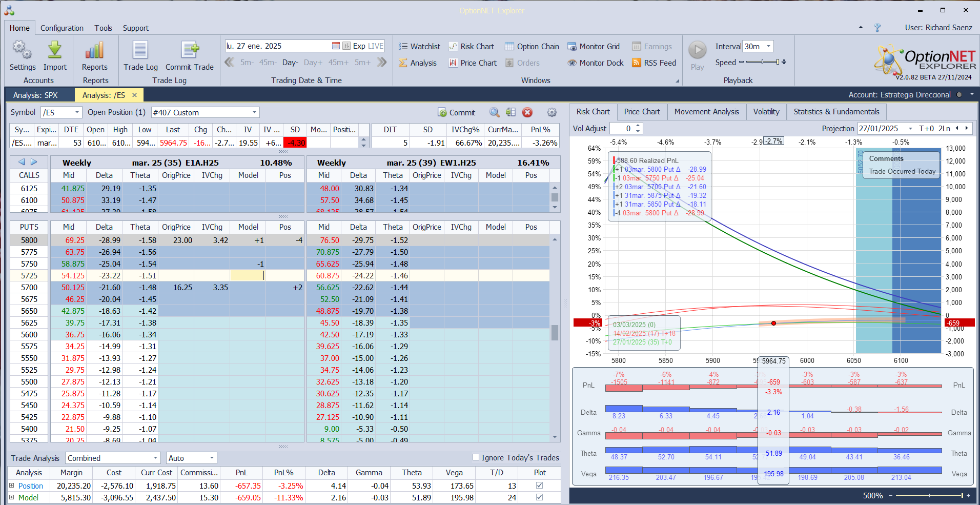
Task: Move projection date forward with right arrow
Action: tap(967, 128)
